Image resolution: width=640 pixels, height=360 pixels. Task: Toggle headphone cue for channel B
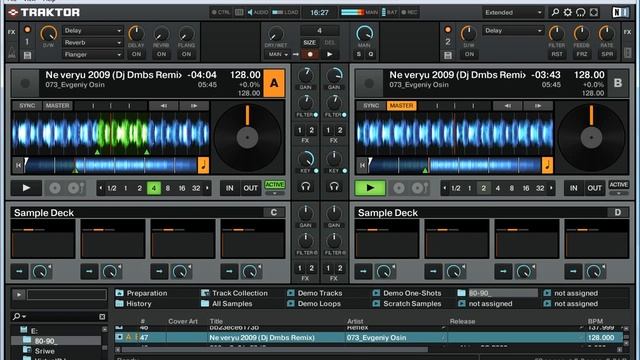pyautogui.click(x=334, y=187)
